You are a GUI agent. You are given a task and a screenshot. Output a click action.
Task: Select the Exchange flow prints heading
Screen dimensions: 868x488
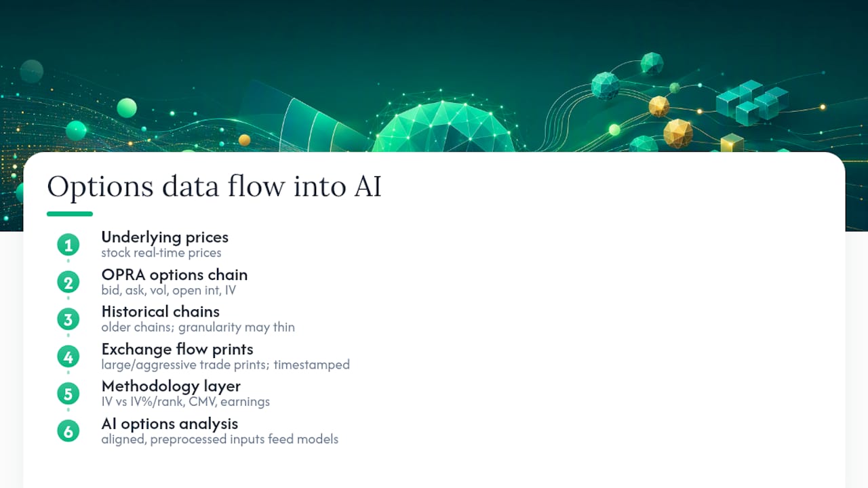(x=177, y=349)
